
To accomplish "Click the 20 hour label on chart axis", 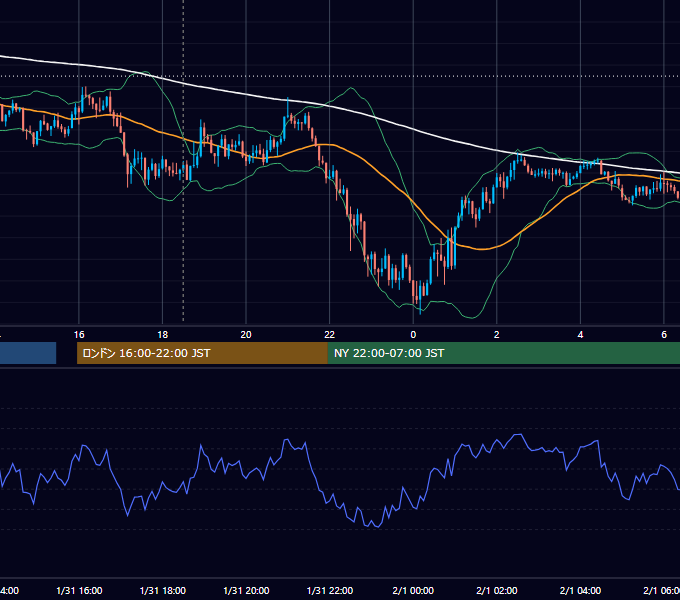I will coord(246,335).
